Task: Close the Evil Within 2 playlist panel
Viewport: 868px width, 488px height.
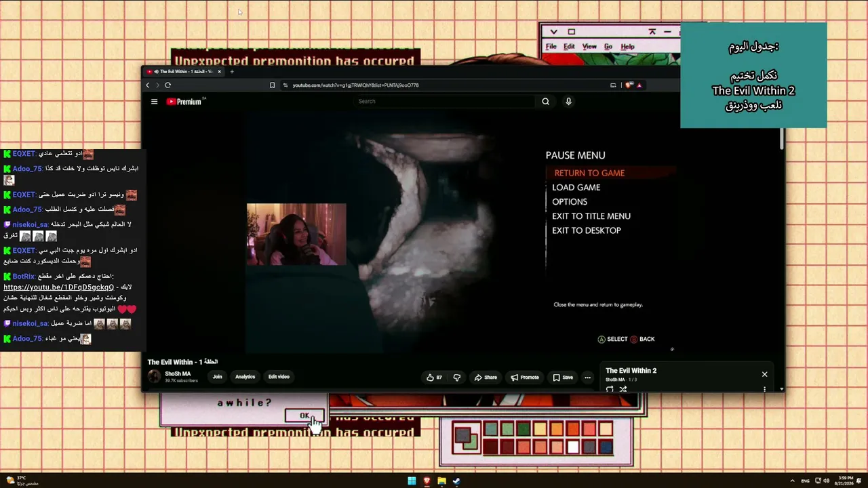Action: (x=764, y=374)
